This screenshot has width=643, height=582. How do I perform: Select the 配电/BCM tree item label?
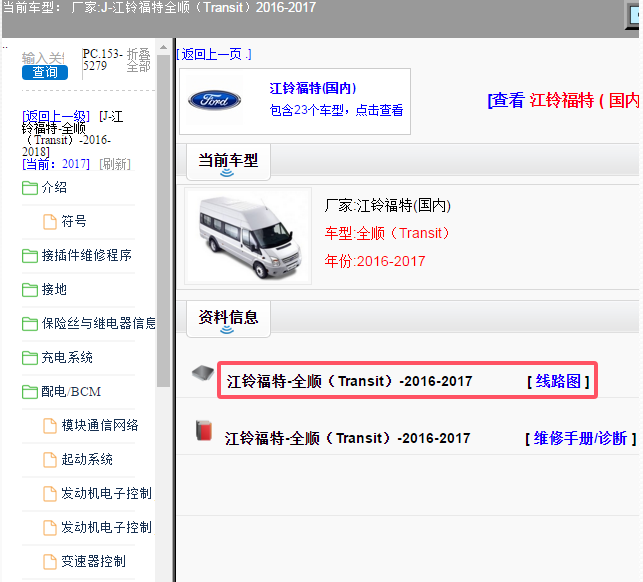(x=71, y=392)
